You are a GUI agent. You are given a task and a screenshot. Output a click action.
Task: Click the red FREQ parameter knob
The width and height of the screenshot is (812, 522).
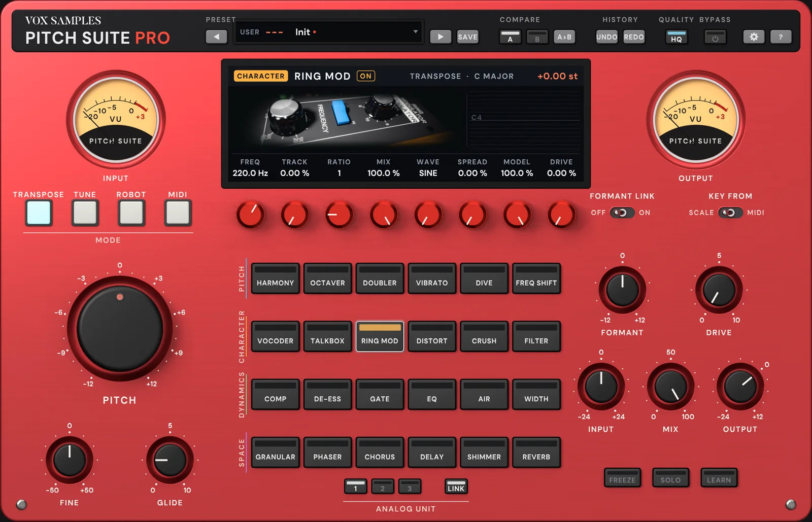pos(250,215)
